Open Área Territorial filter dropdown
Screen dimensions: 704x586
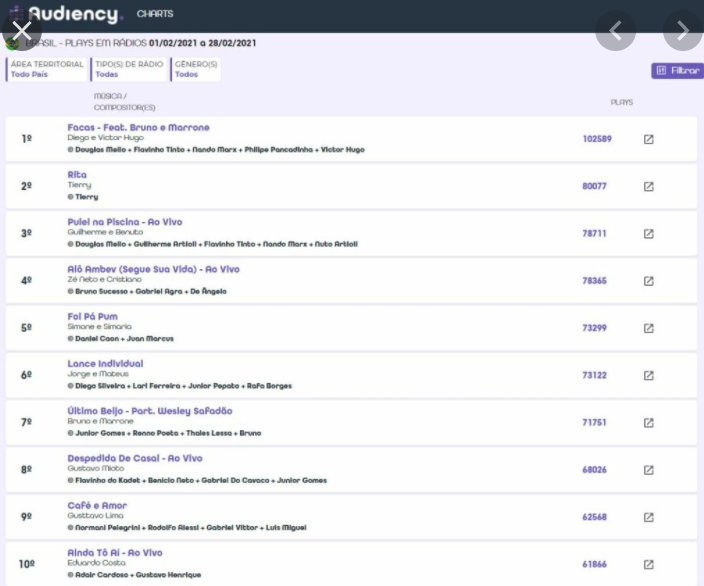tap(47, 69)
